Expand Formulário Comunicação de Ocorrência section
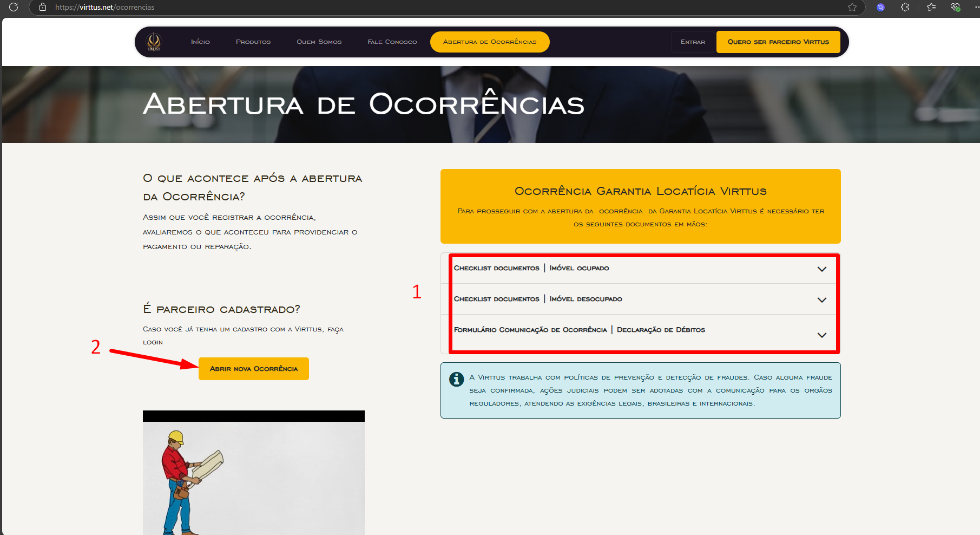 (x=821, y=335)
